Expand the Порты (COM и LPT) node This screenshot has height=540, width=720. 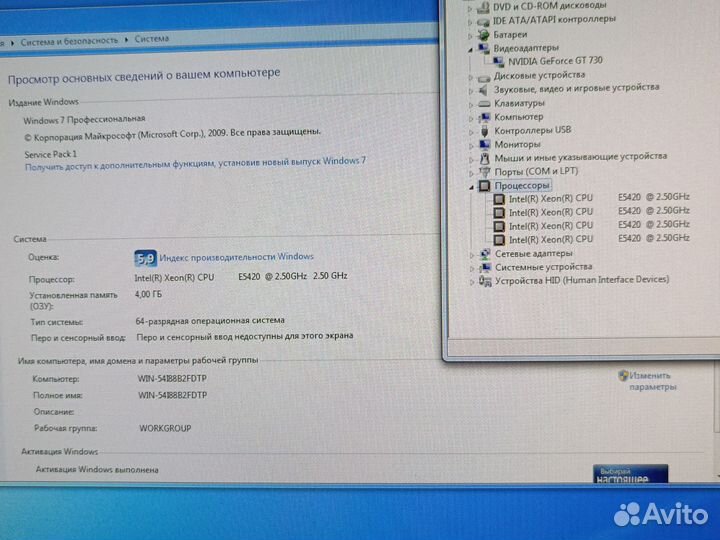pos(472,174)
